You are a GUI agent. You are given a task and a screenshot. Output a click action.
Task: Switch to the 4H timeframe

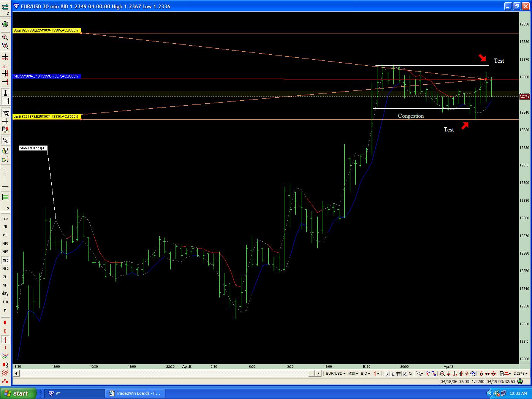(5, 285)
